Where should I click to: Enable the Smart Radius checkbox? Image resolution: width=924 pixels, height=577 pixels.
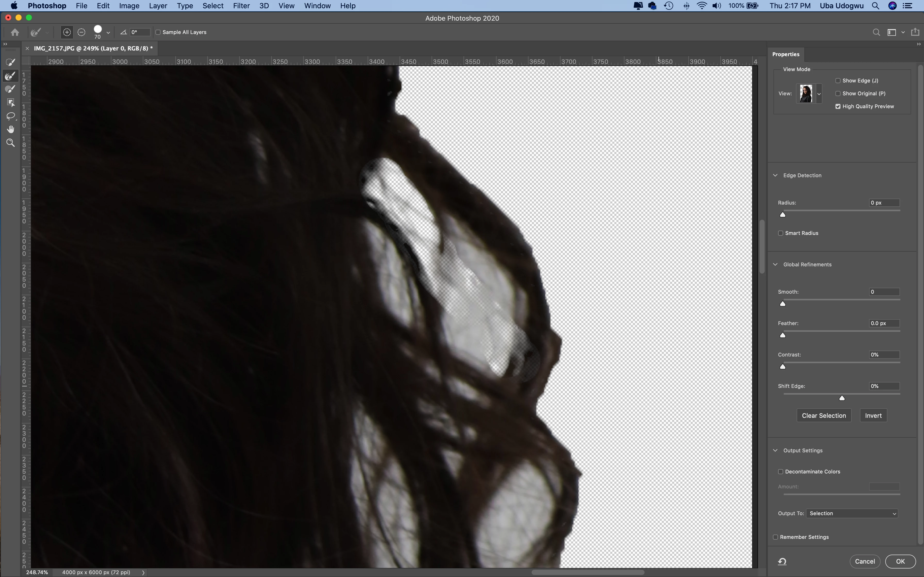[x=780, y=233]
